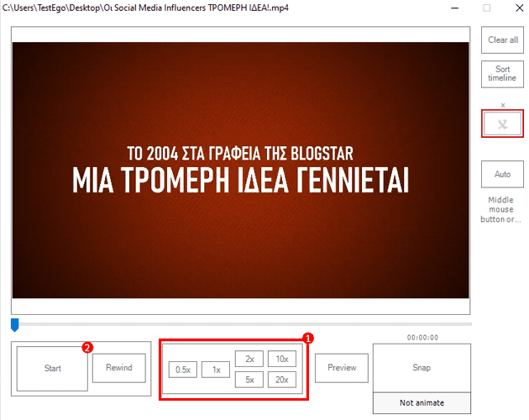The image size is (529, 420).
Task: Toggle the Not animate option
Action: coord(422,403)
